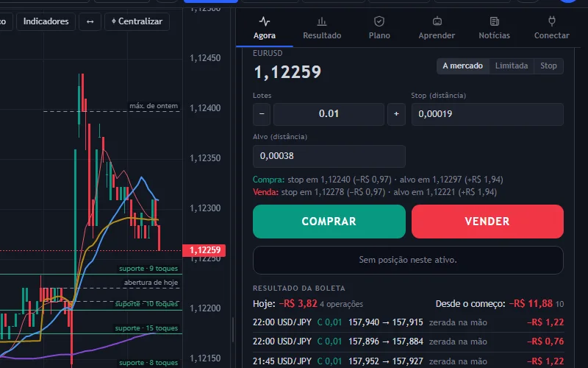588x368 pixels.
Task: Click the red VENDER button
Action: point(487,222)
